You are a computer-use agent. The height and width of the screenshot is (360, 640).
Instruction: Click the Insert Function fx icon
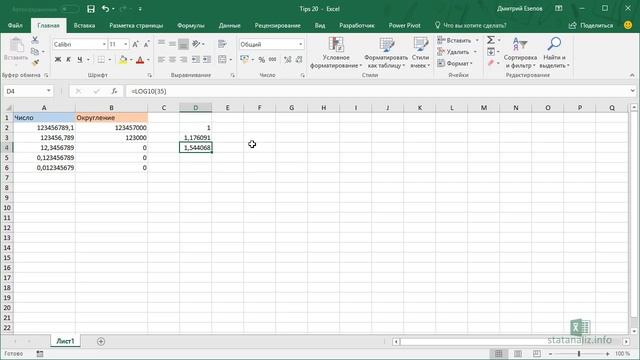(114, 91)
